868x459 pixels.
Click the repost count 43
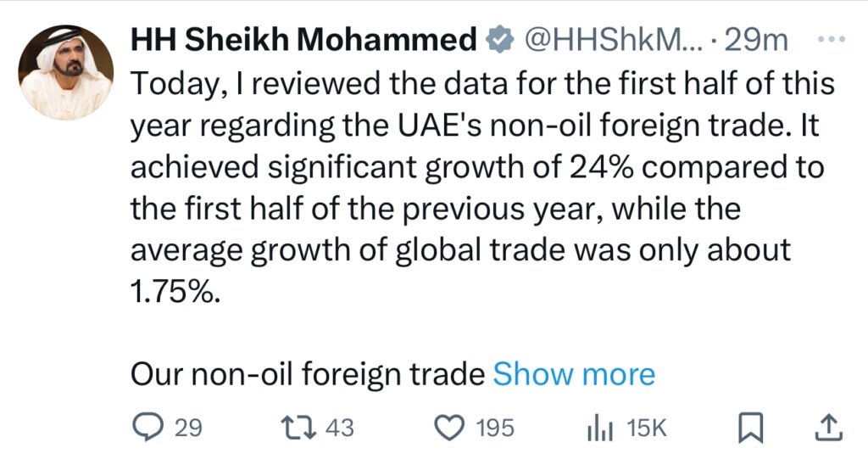(339, 428)
